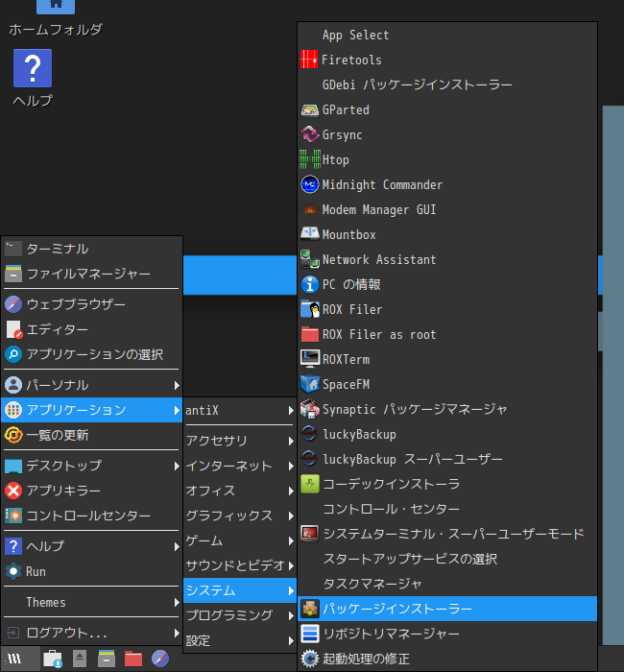Launch Synaptic パッケージマネージャ

[x=447, y=409]
